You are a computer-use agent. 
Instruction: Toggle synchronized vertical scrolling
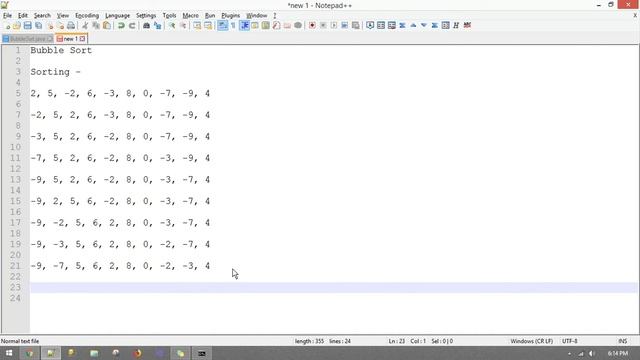[197, 26]
